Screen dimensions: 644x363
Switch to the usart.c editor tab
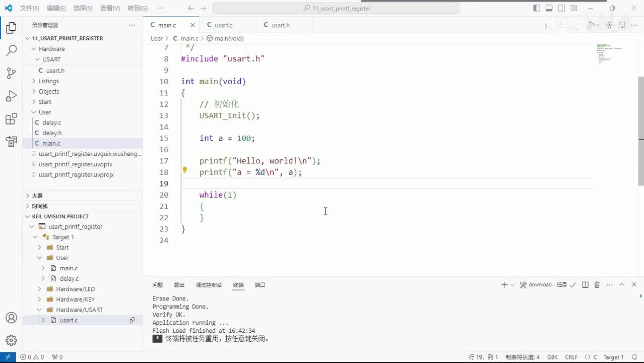tap(223, 25)
